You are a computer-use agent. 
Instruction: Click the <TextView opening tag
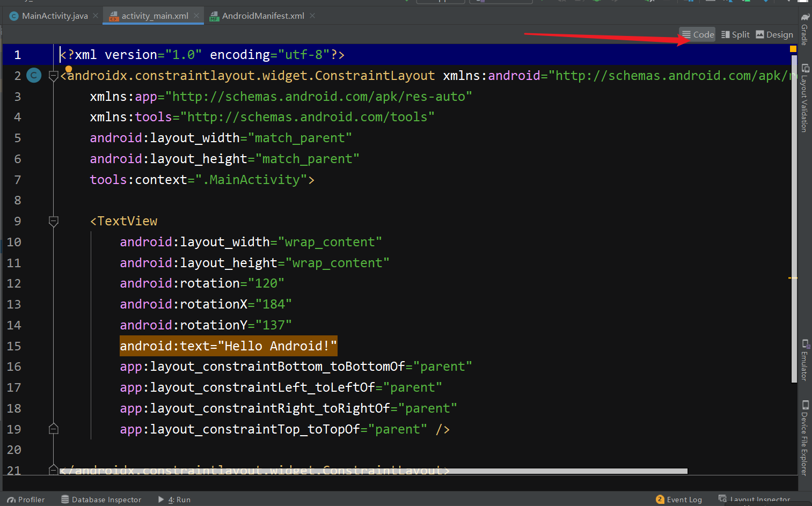(x=124, y=221)
